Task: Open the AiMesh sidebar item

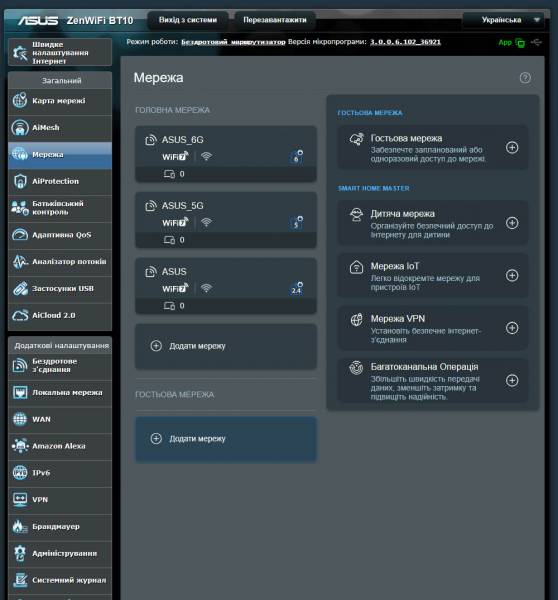Action: pyautogui.click(x=60, y=128)
